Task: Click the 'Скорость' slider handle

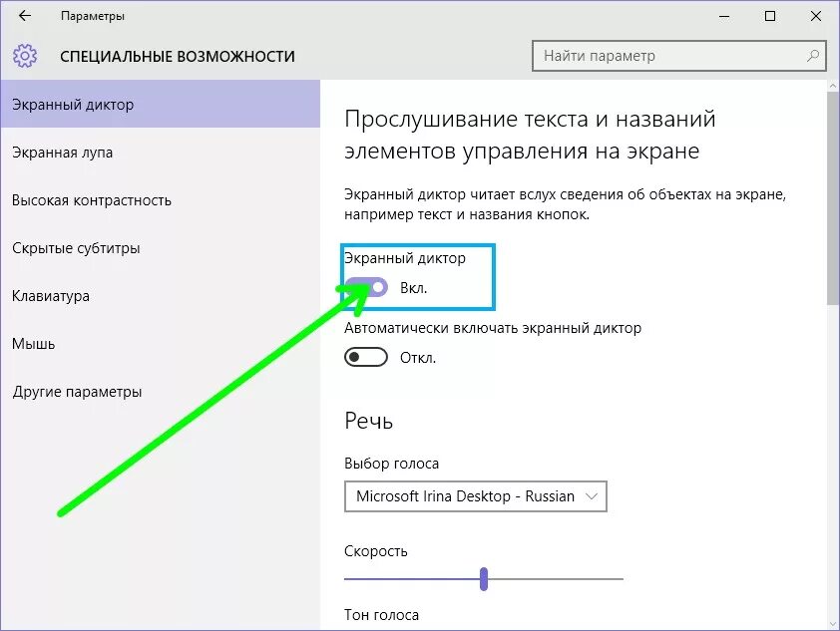Action: click(484, 579)
